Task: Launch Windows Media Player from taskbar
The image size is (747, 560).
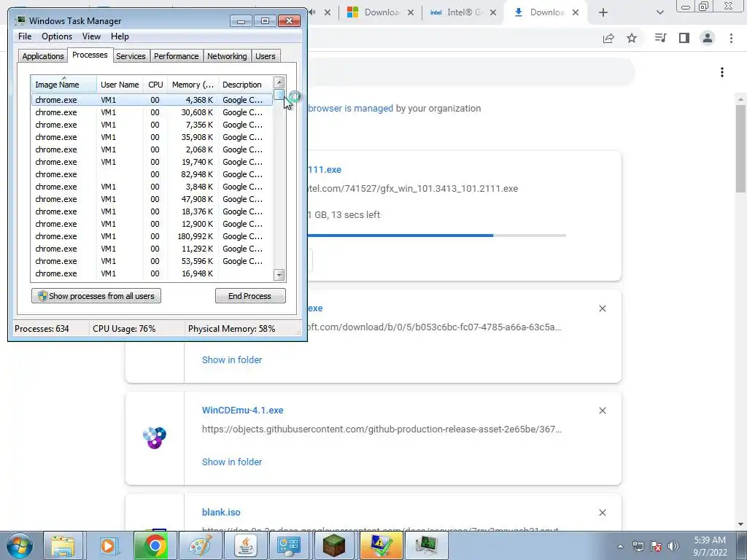Action: 108,545
